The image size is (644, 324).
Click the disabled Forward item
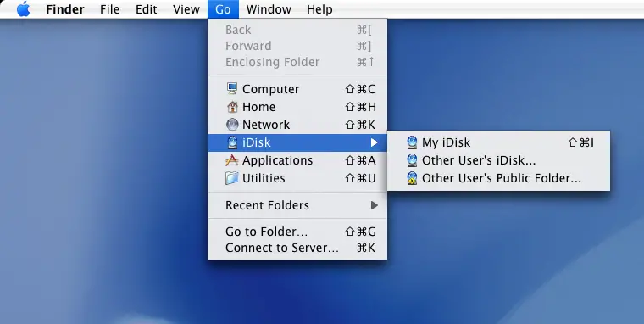click(297, 46)
